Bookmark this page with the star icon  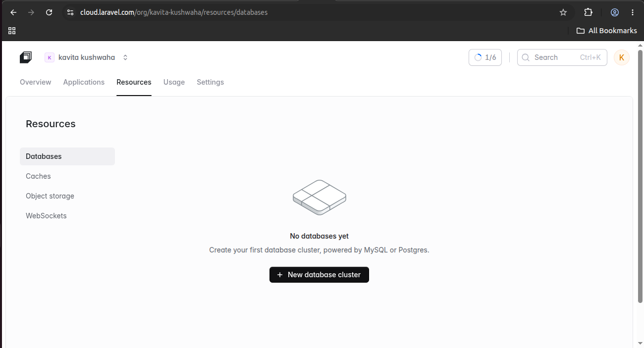point(563,12)
